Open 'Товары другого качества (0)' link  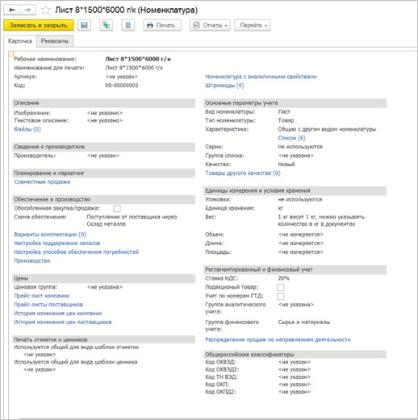point(243,173)
